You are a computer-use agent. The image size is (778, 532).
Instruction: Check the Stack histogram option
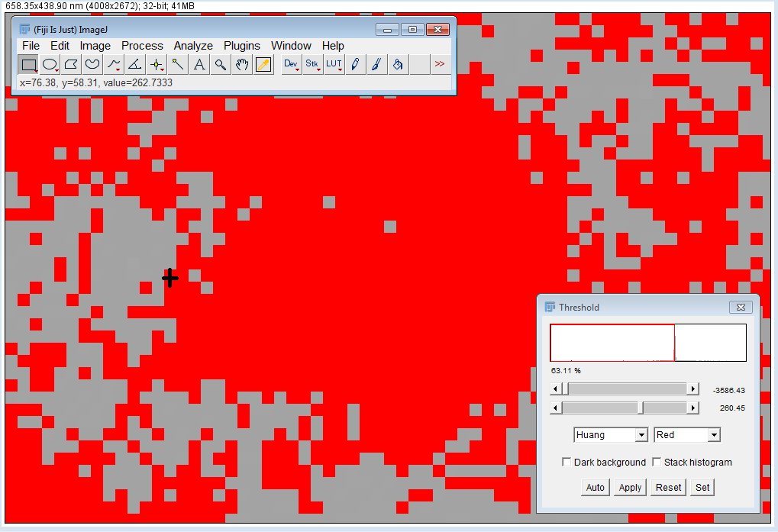point(657,463)
